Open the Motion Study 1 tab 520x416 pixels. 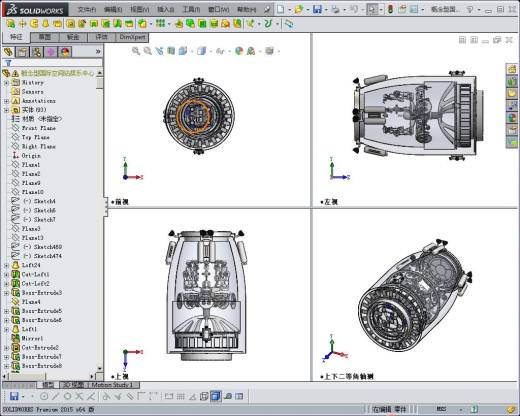[x=113, y=385]
